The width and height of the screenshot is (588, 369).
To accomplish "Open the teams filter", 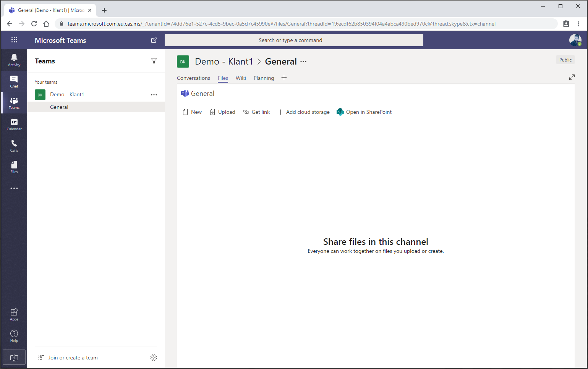I will tap(154, 61).
